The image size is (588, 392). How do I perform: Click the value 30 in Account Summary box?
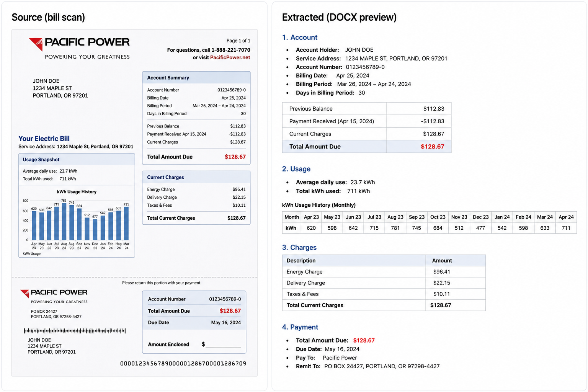tap(243, 114)
